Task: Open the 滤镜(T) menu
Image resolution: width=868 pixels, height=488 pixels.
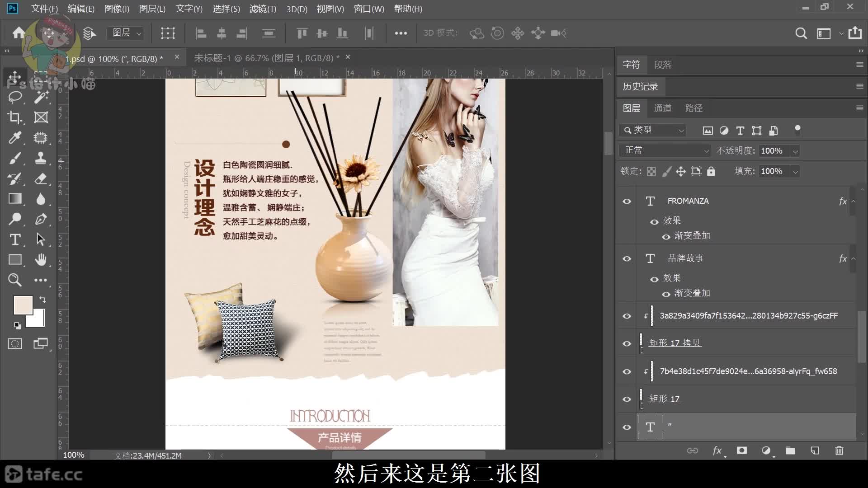Action: pos(263,9)
